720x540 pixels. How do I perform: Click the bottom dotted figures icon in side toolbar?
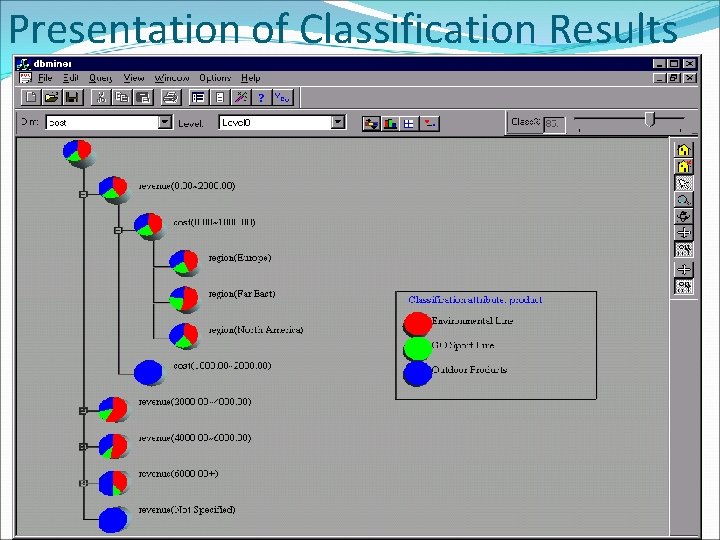click(684, 287)
